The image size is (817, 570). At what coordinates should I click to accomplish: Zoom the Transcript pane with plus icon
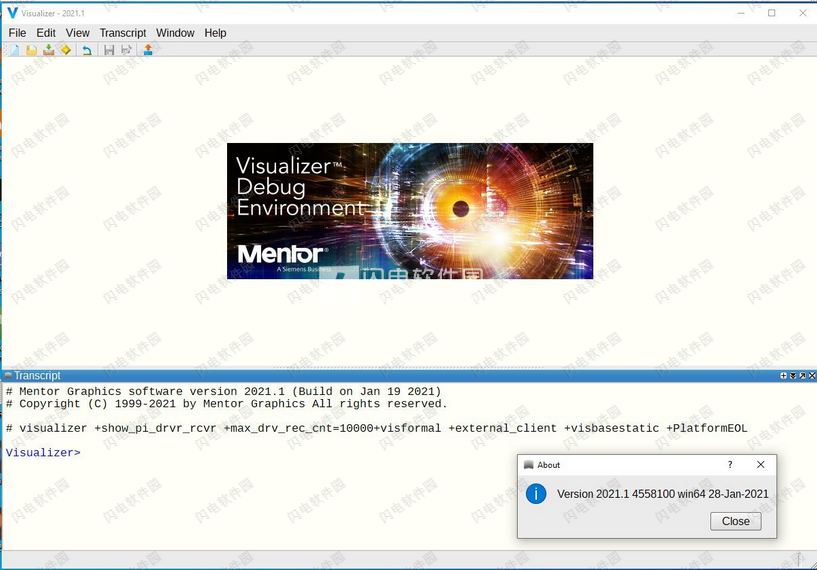(x=783, y=376)
